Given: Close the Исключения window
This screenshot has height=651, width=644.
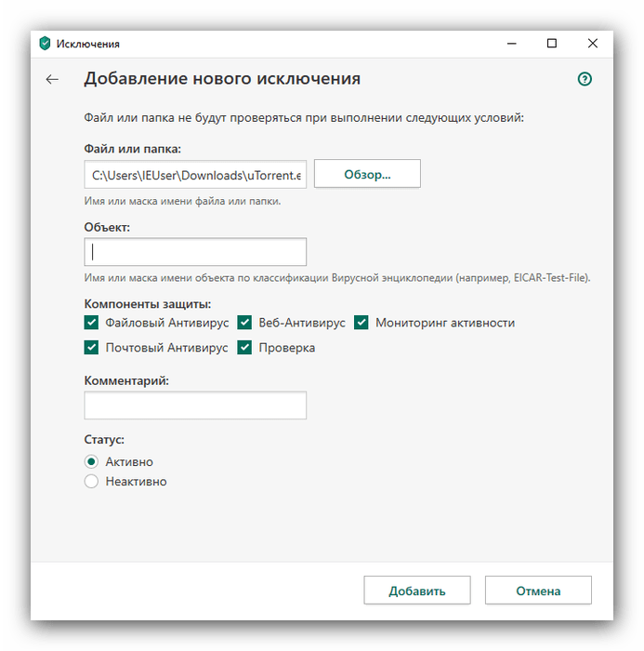Looking at the screenshot, I should pos(592,43).
